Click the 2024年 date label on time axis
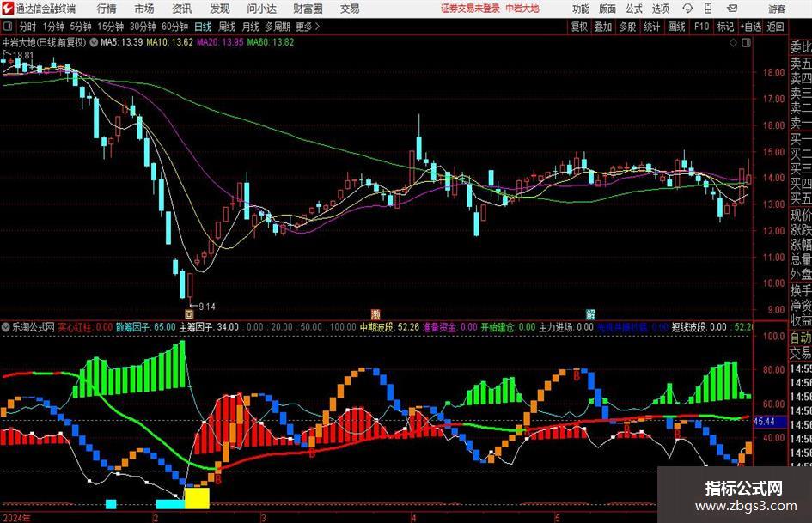The image size is (812, 523). (16, 518)
